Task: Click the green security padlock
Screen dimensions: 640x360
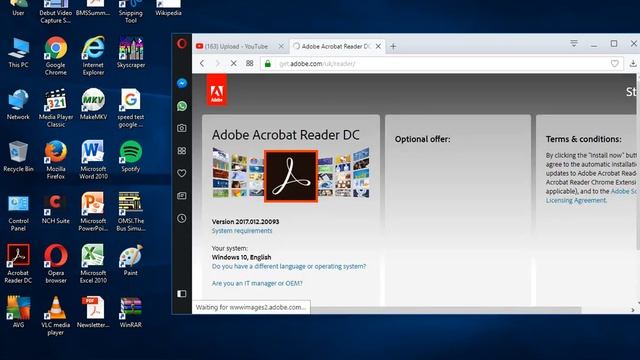Action: click(x=268, y=64)
